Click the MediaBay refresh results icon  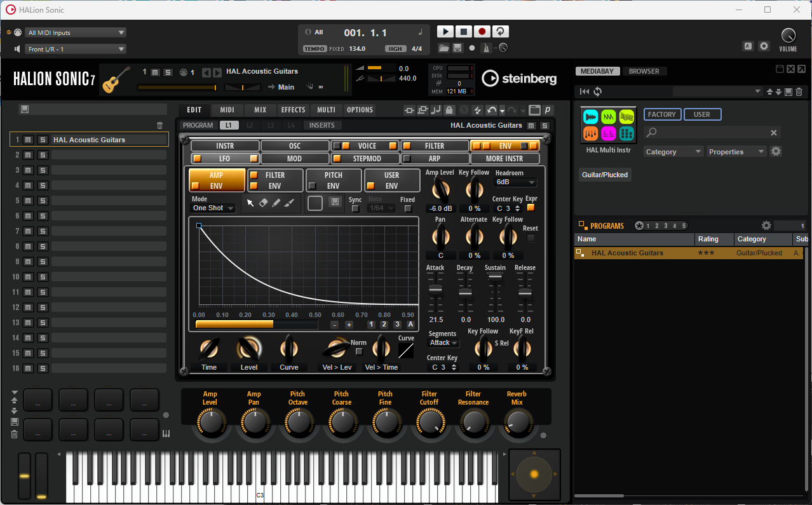[598, 91]
